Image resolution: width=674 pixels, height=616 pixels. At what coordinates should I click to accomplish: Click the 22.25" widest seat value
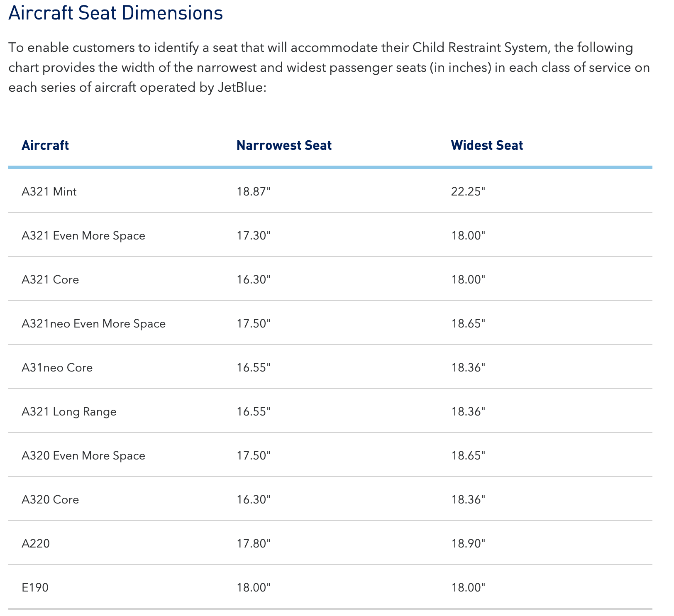[468, 192]
